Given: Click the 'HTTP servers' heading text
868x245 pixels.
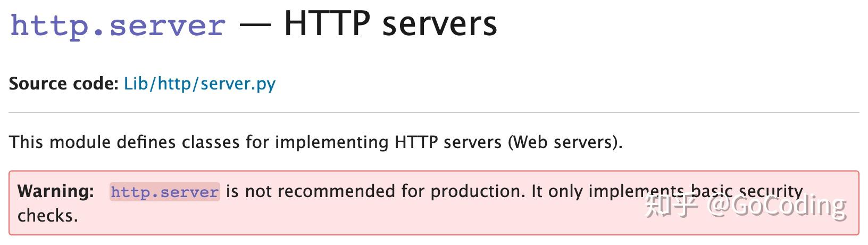Looking at the screenshot, I should pyautogui.click(x=390, y=24).
